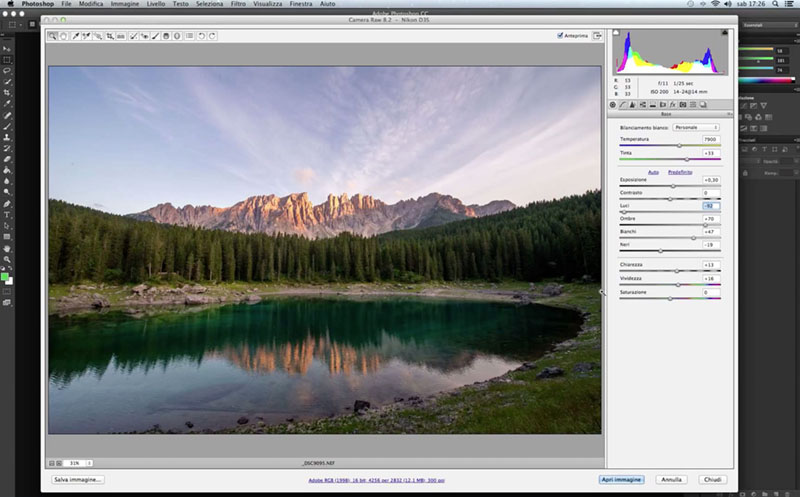Click the volume icon in macOS menu bar
This screenshot has width=800, height=497.
(728, 4)
